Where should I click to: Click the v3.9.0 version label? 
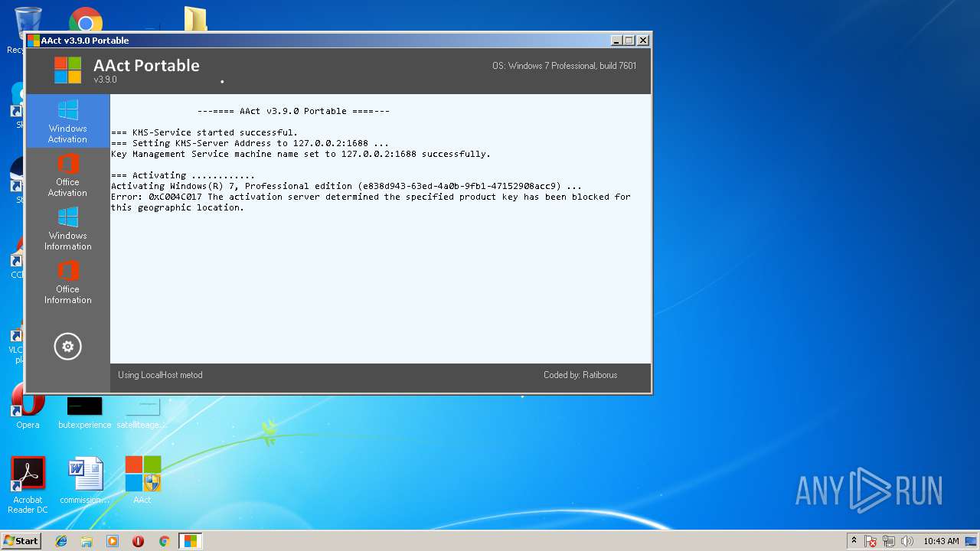coord(106,80)
